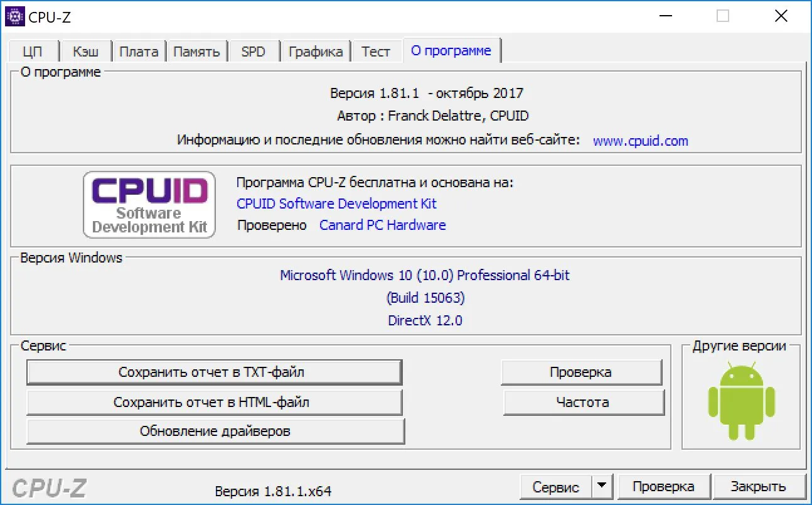This screenshot has height=505, width=812.
Task: Click the Обновление драйверов button
Action: pyautogui.click(x=215, y=432)
